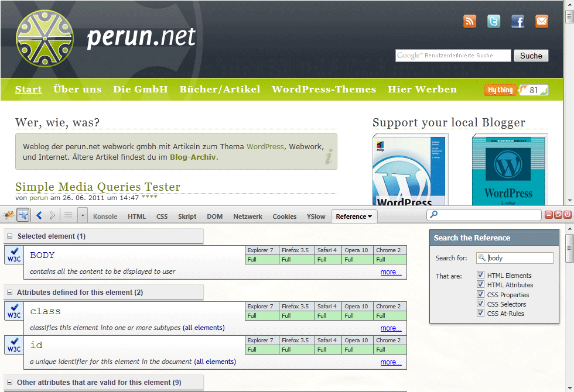Open WordPress-Themes navigation link
This screenshot has height=392, width=574.
(323, 89)
